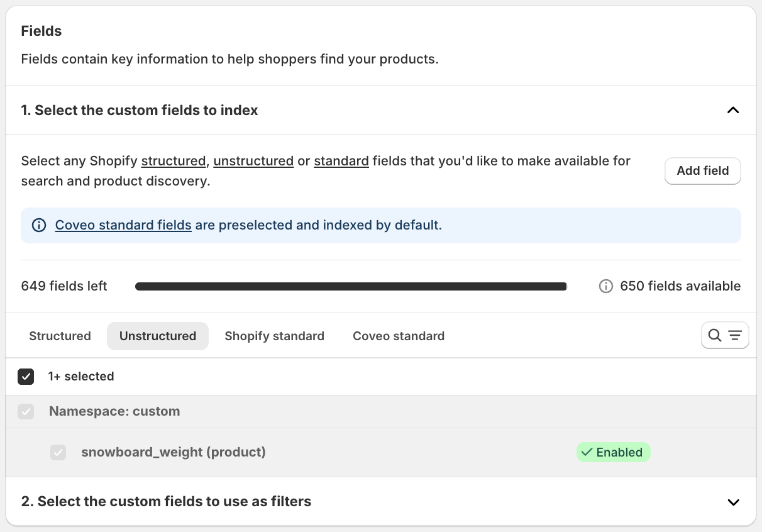The width and height of the screenshot is (762, 532).
Task: Click the underlined unstructured link
Action: 253,161
